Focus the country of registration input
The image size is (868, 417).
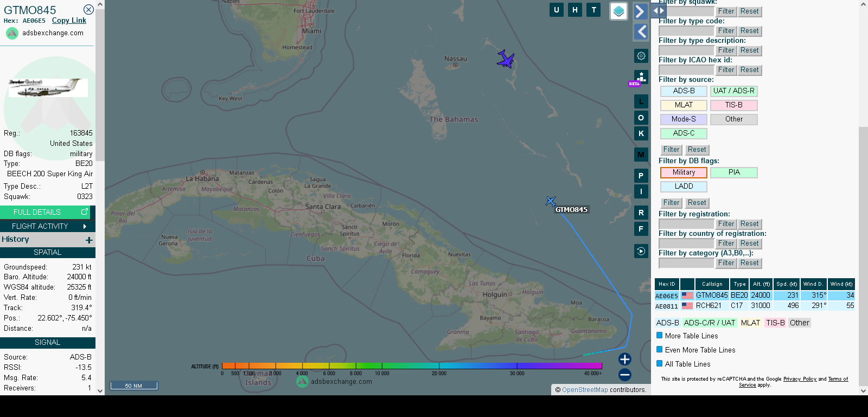tap(686, 243)
